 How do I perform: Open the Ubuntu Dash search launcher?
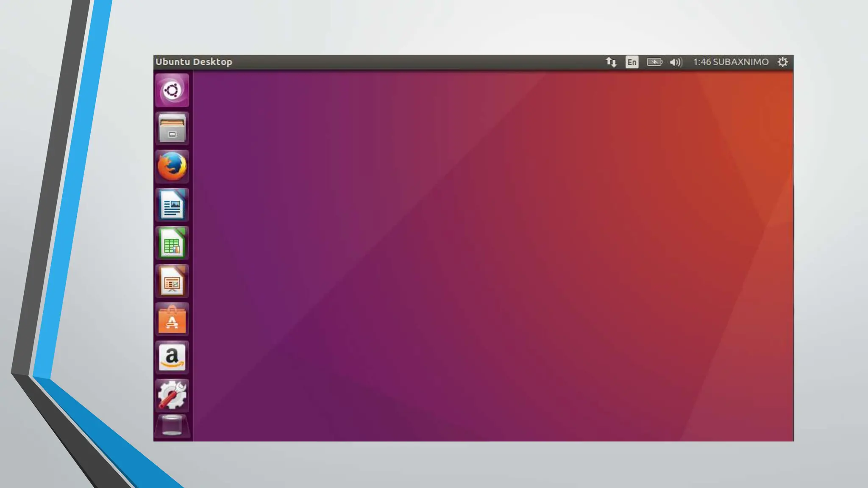point(172,90)
